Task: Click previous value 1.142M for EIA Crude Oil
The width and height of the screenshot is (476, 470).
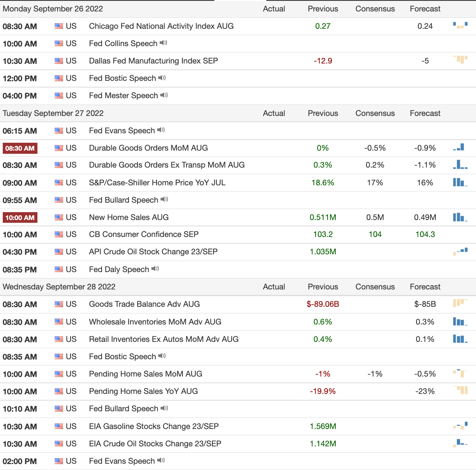Action: [323, 444]
